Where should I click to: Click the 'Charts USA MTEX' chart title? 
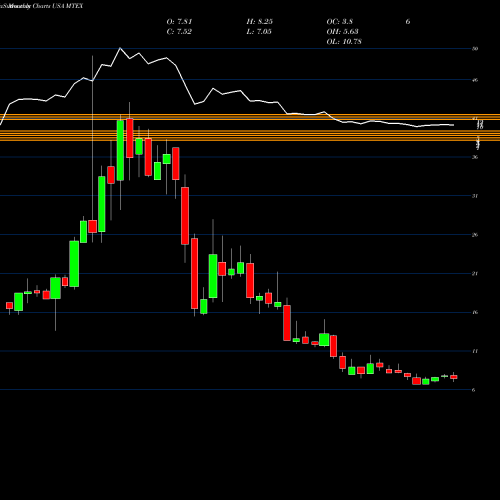[58, 6]
